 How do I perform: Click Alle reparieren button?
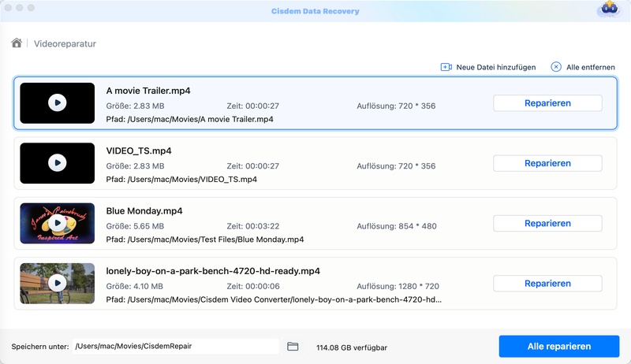(x=559, y=347)
